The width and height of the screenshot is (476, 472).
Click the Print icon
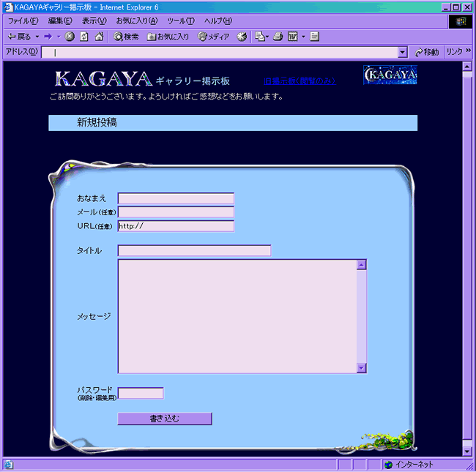click(278, 37)
